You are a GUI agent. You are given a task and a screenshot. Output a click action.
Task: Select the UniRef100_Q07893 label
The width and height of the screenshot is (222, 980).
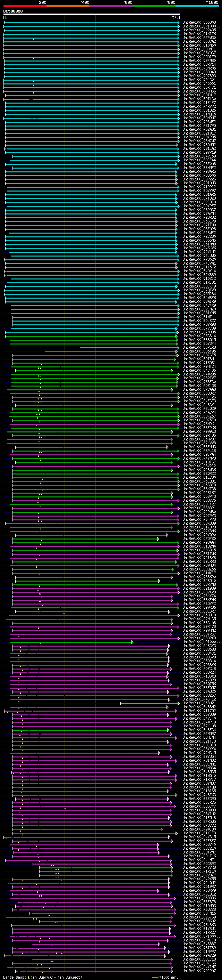coord(199,76)
